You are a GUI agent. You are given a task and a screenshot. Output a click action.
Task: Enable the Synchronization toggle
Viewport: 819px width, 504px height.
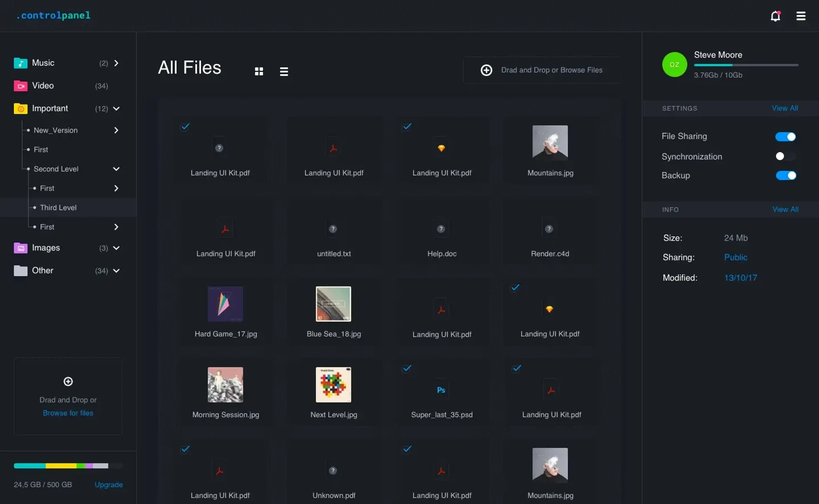pyautogui.click(x=785, y=156)
